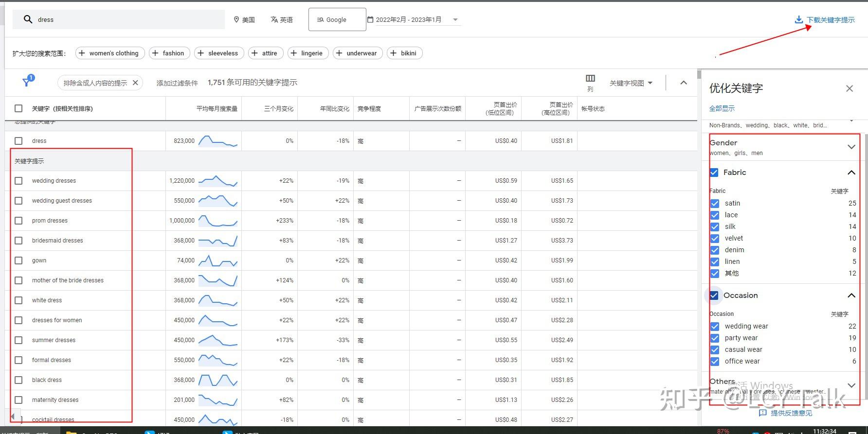This screenshot has height=434, width=868.
Task: Add attire suggestion chip
Action: tap(265, 53)
